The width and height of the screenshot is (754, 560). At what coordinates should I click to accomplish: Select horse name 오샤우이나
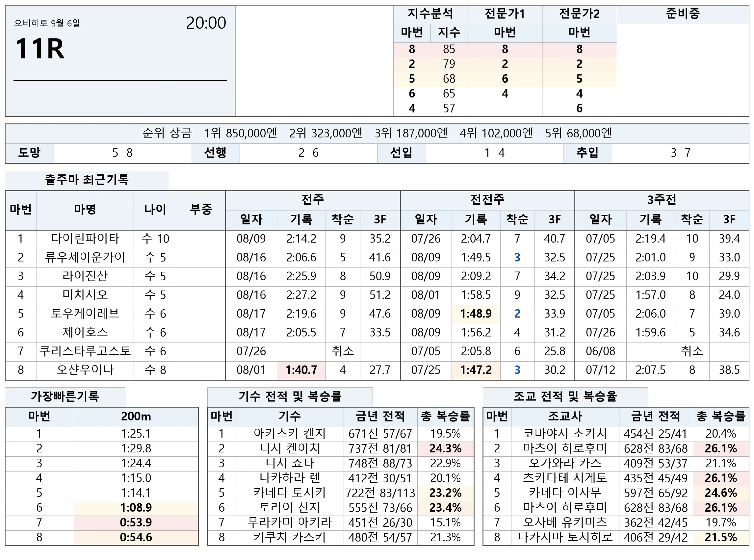point(85,370)
